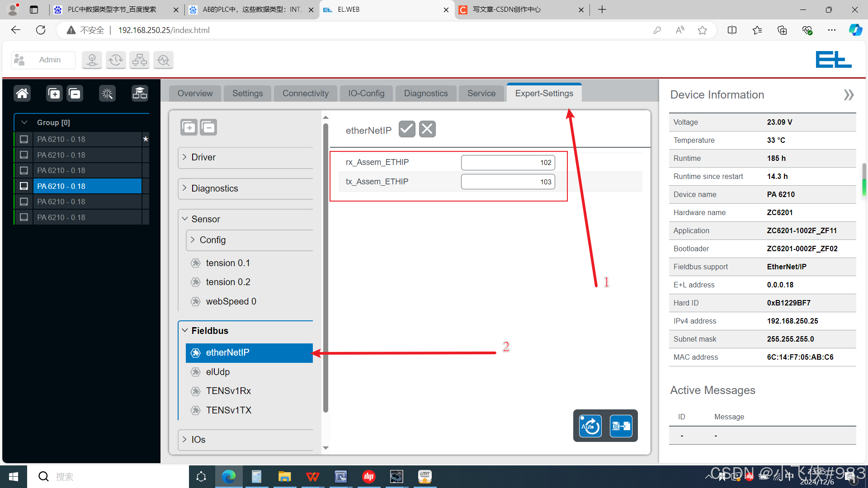This screenshot has height=488, width=868.
Task: Click the X cancel icon beside etherNetIP
Action: click(x=427, y=129)
